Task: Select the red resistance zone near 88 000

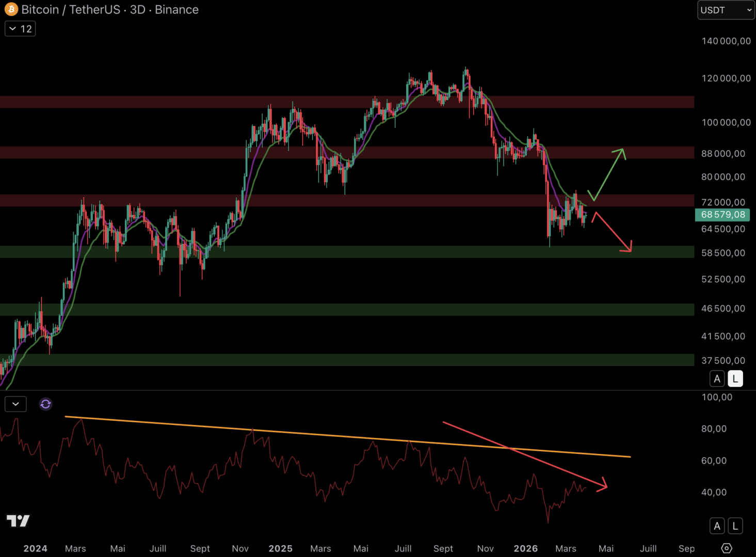Action: [155, 153]
